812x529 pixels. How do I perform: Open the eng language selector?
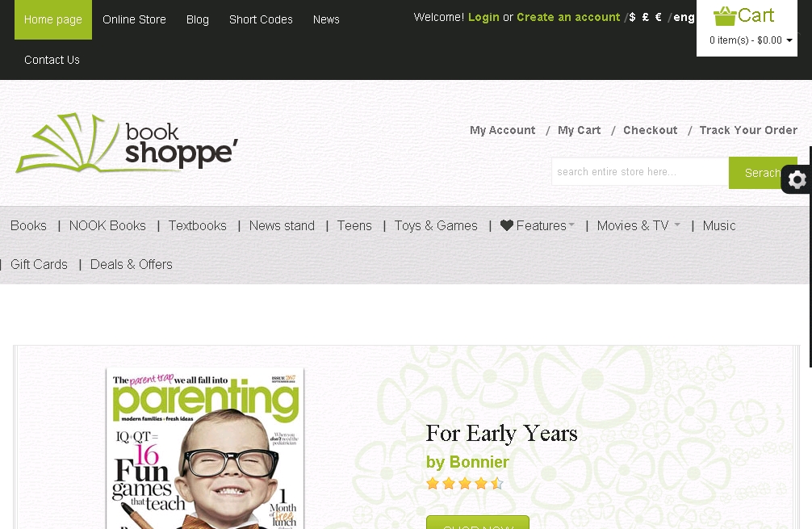click(x=684, y=18)
